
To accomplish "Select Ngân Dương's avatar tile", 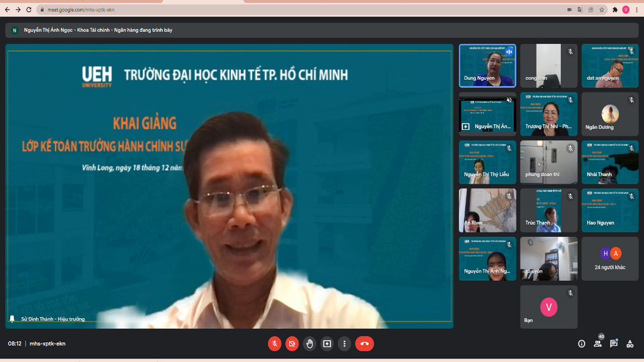I will [x=610, y=114].
